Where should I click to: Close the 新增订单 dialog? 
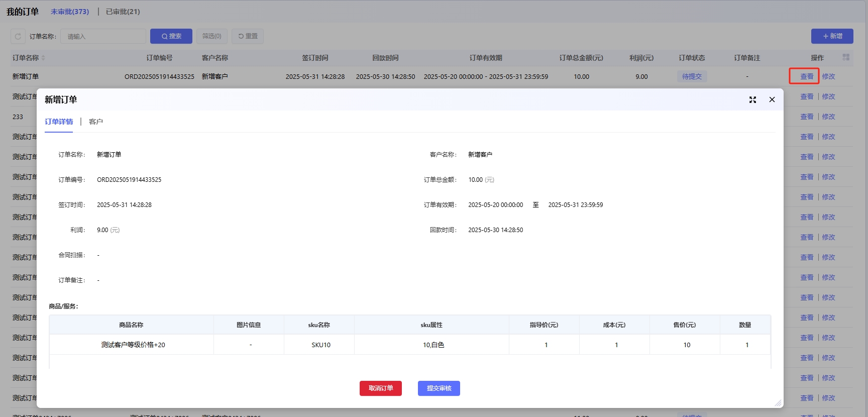click(x=772, y=100)
